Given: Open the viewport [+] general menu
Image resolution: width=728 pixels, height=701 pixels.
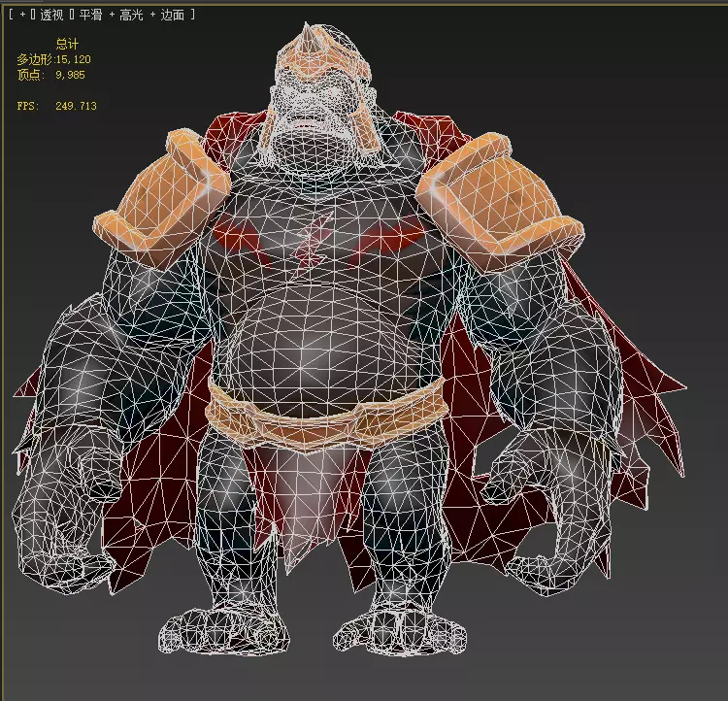Looking at the screenshot, I should [x=22, y=15].
